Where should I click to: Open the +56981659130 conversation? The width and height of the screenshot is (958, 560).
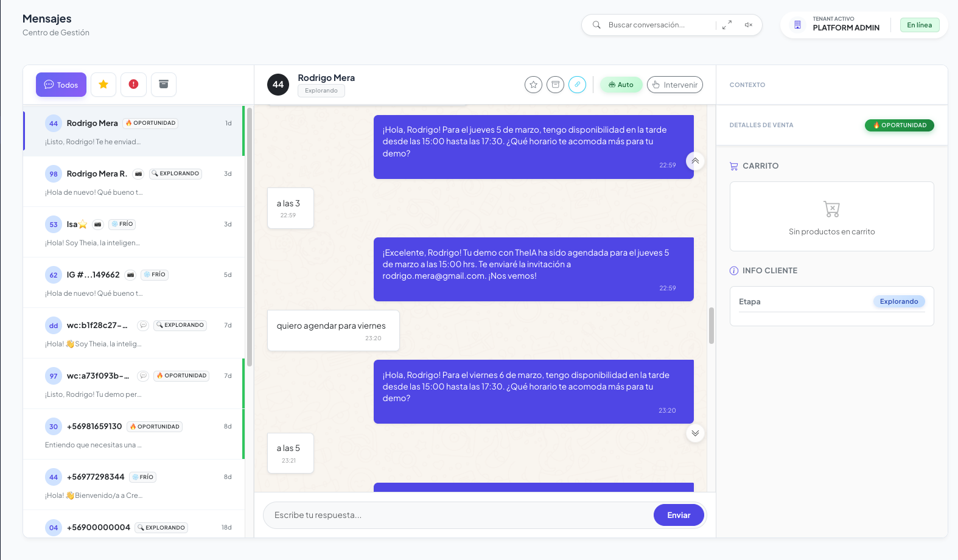134,435
